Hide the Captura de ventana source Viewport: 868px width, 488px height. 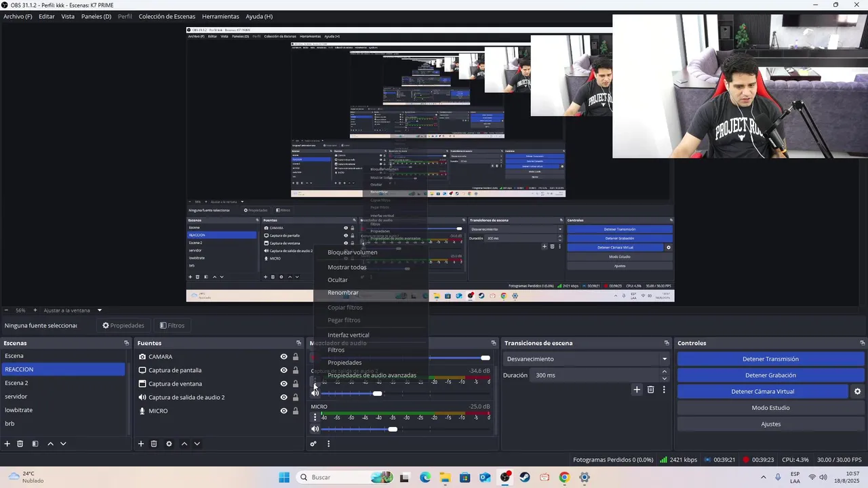pos(284,384)
